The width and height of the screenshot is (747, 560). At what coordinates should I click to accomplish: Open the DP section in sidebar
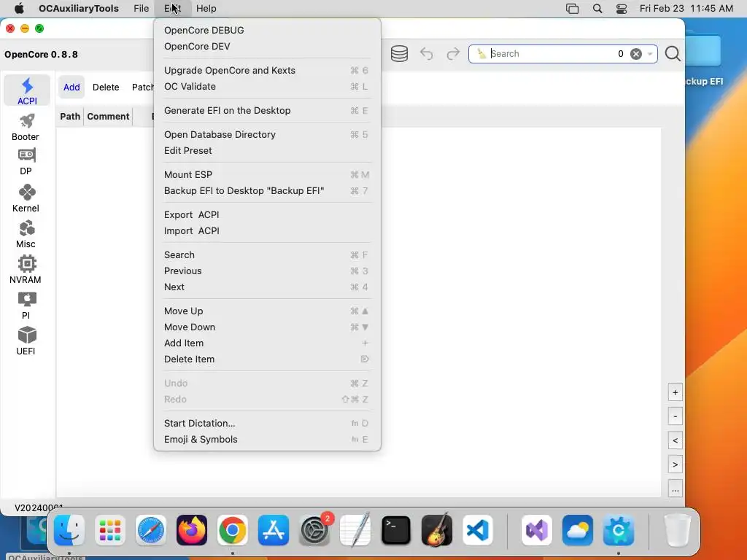26,162
